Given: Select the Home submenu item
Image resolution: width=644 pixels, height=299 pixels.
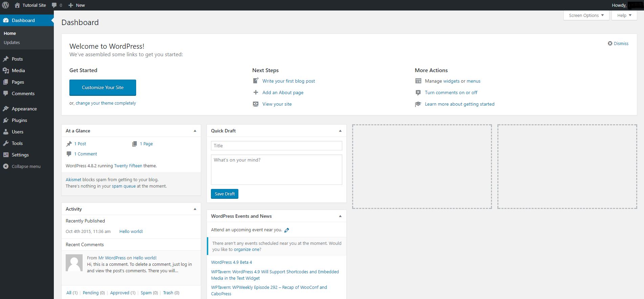Looking at the screenshot, I should [10, 33].
